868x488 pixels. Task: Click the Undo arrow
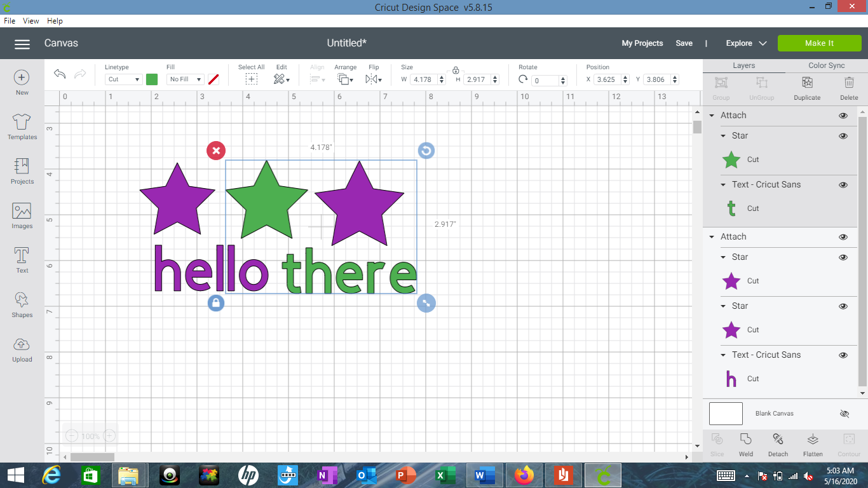[59, 74]
